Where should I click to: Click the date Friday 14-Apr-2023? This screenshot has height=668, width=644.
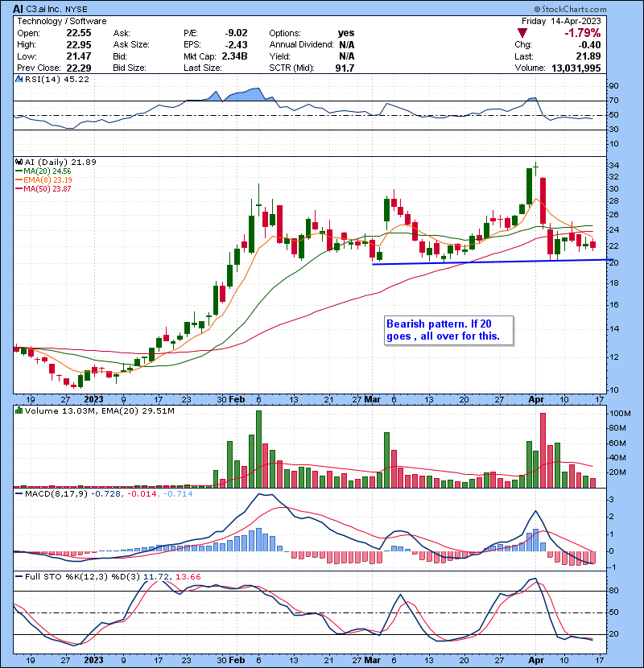point(561,21)
